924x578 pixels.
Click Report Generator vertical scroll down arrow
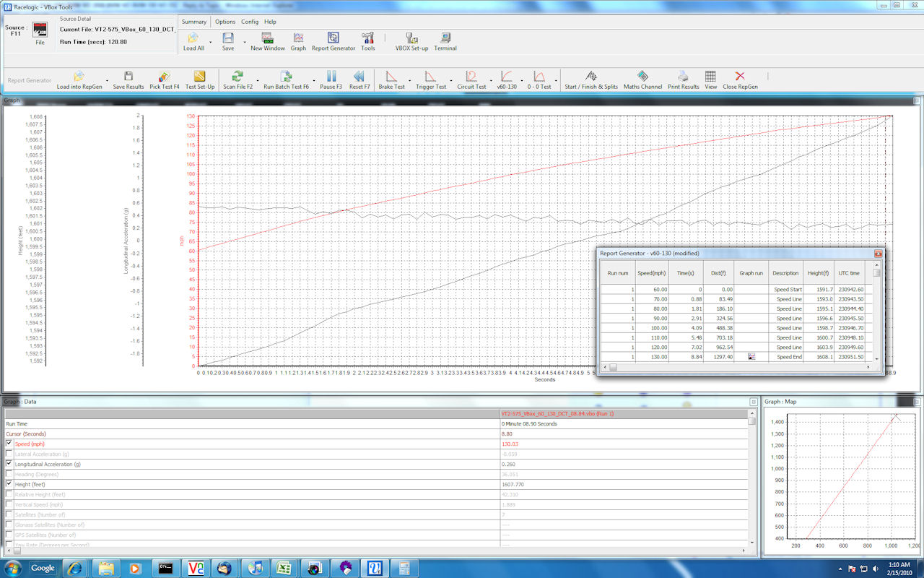[x=877, y=359]
